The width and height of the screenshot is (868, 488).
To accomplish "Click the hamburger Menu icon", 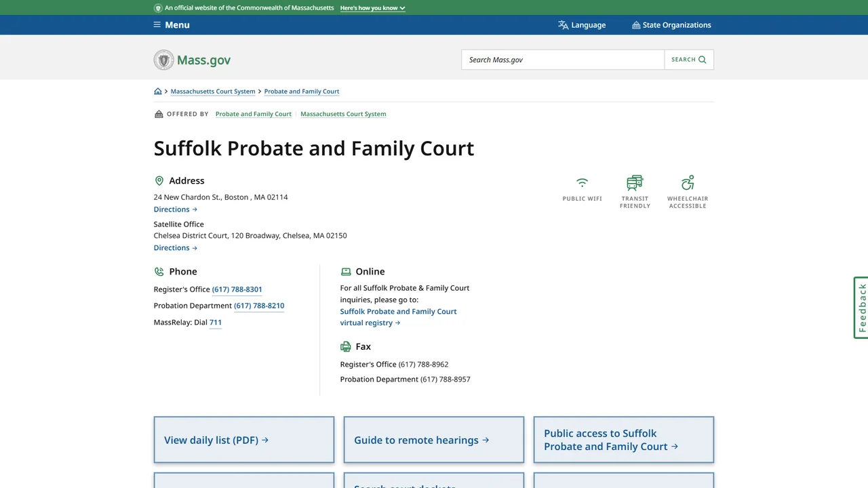I will coord(157,25).
